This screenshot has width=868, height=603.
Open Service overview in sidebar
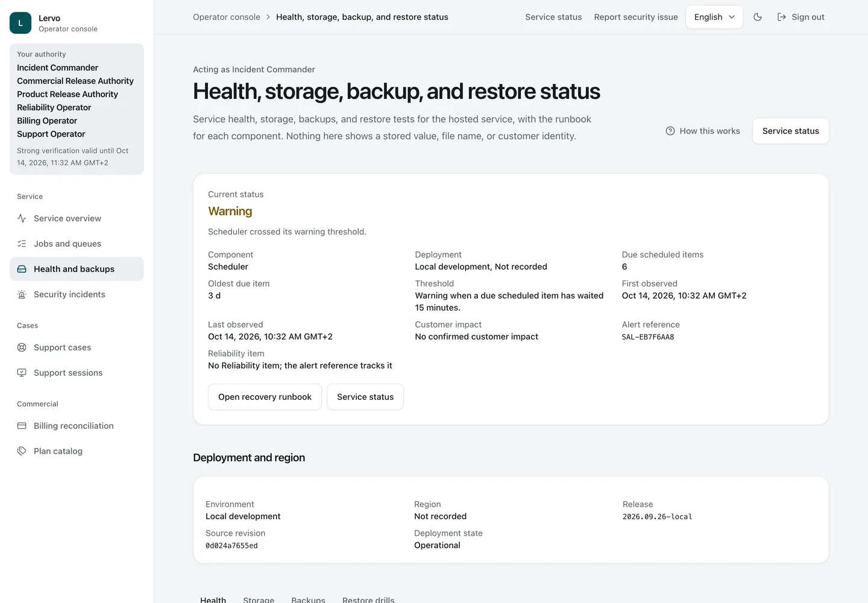pos(77,218)
